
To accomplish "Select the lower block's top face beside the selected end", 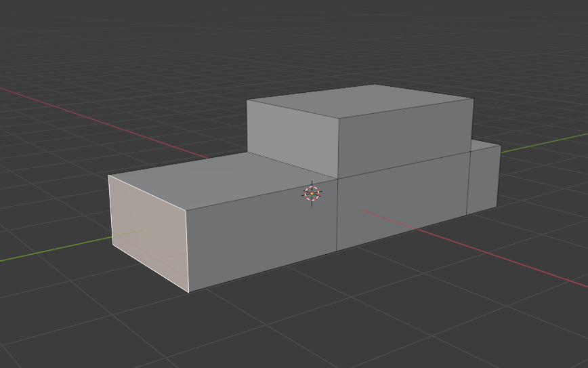I will (222, 180).
